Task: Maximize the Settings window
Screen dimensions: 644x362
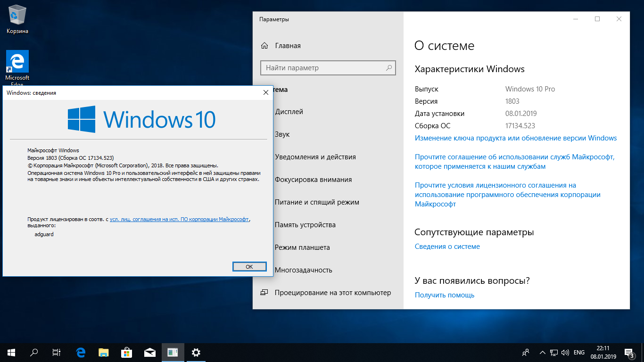Action: click(x=597, y=19)
